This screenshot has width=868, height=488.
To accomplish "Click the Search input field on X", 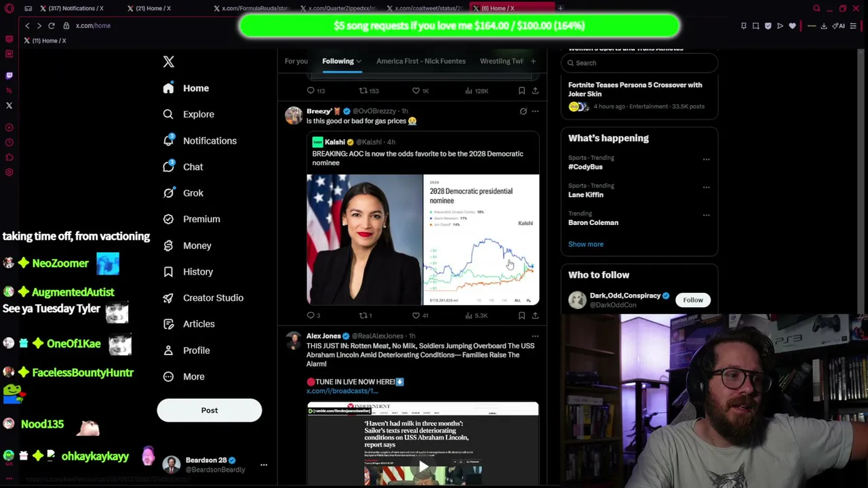I will click(639, 63).
